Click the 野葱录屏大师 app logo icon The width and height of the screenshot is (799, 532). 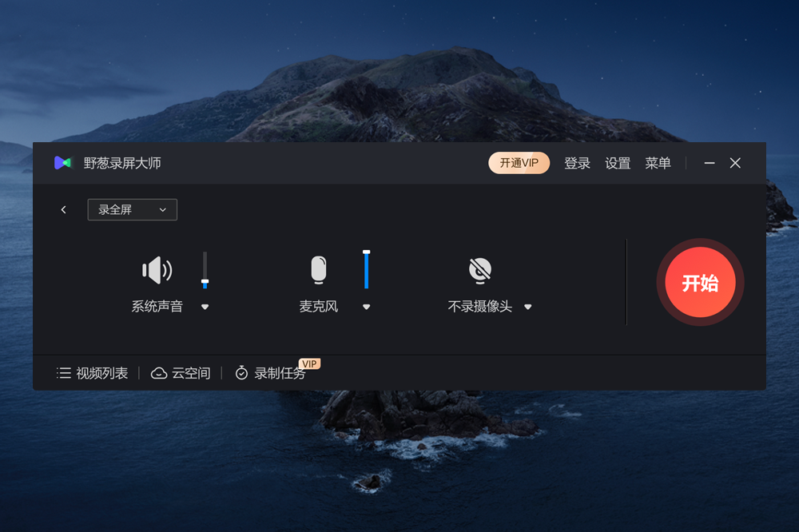click(62, 163)
